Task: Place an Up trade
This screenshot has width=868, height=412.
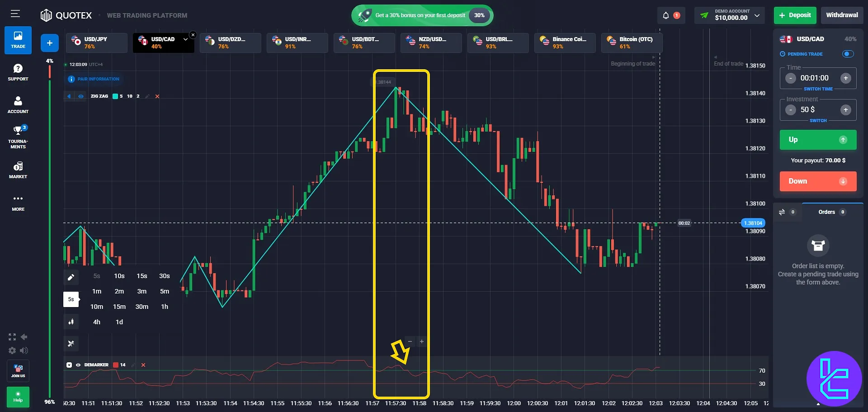Action: pos(818,140)
